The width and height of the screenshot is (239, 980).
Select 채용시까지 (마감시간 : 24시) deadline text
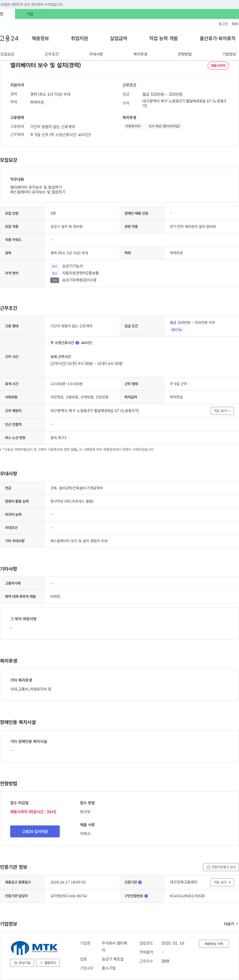33,812
